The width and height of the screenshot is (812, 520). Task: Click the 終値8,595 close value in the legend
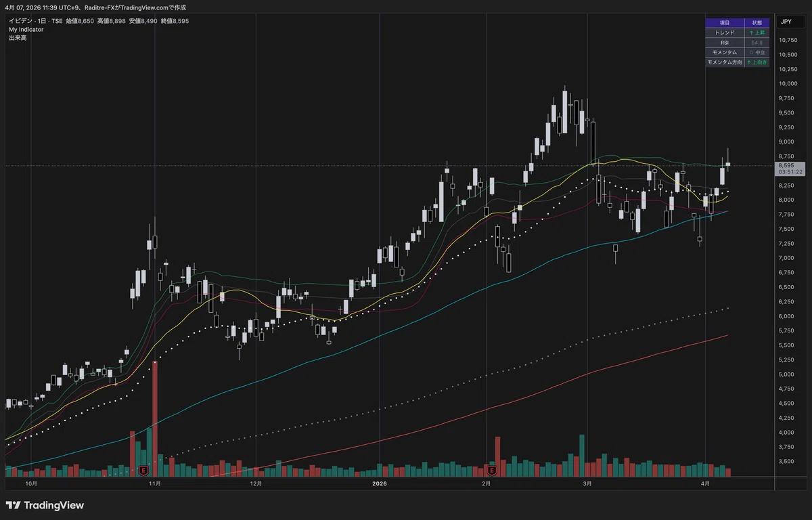click(175, 21)
